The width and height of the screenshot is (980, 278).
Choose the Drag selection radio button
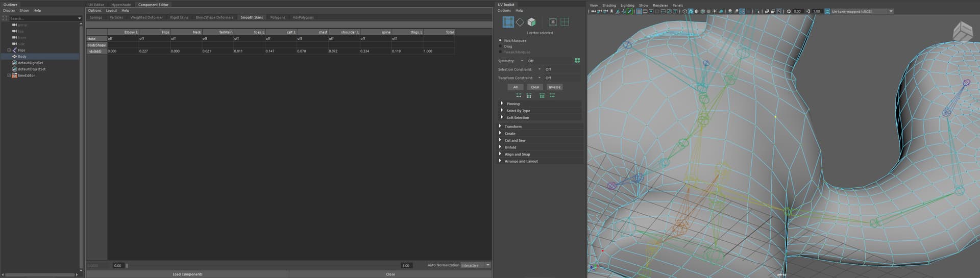[500, 46]
